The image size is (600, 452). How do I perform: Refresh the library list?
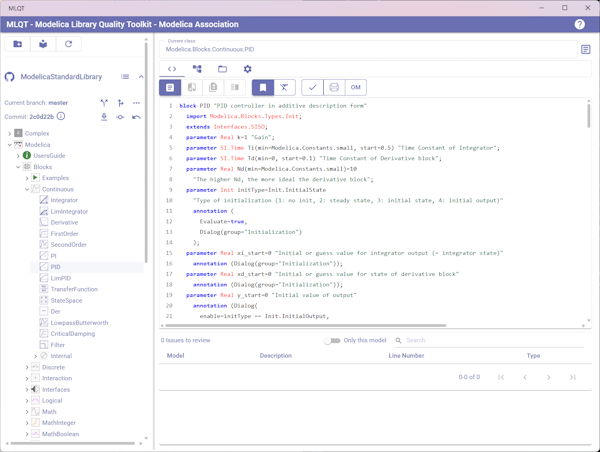68,44
